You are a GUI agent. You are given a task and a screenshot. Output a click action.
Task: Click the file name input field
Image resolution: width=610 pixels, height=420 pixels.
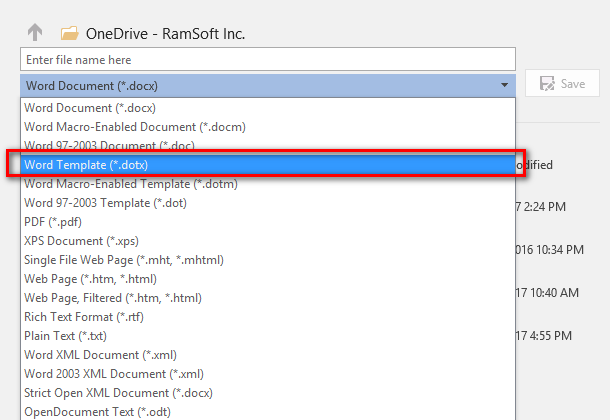[267, 60]
